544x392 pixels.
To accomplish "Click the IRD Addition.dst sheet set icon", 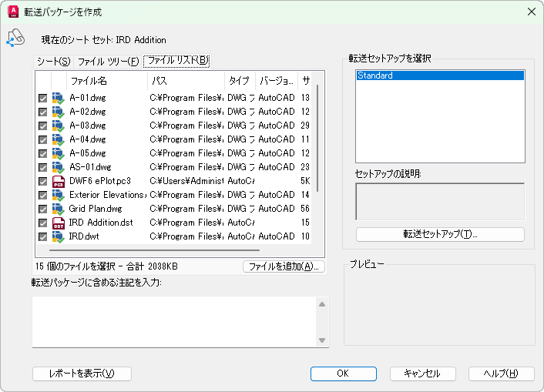I will click(x=58, y=223).
